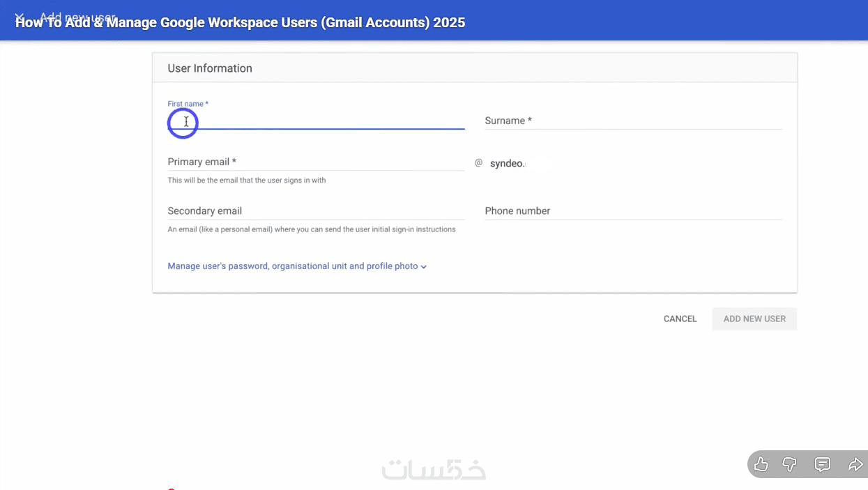Click the ADD NEW USER button

pos(754,319)
